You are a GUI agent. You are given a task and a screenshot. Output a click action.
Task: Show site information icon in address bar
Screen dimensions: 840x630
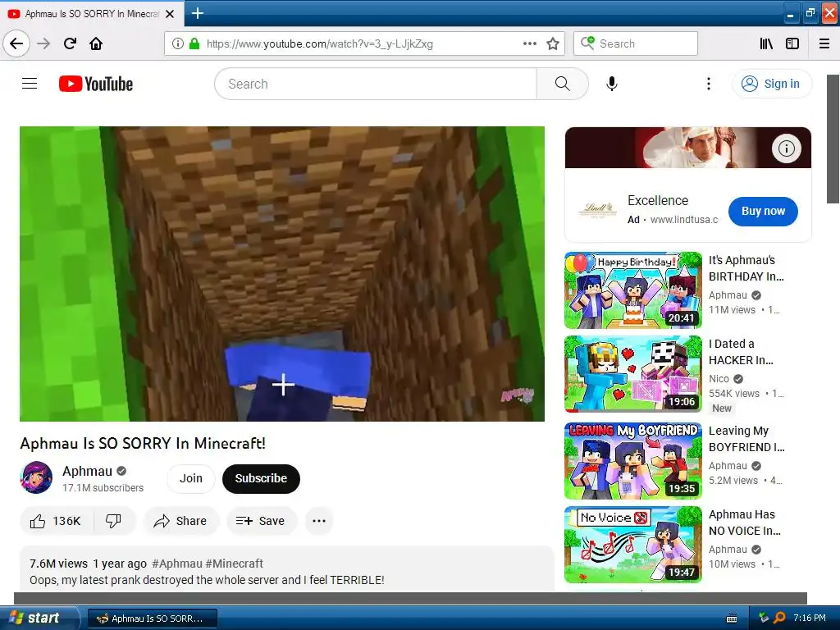[x=178, y=43]
